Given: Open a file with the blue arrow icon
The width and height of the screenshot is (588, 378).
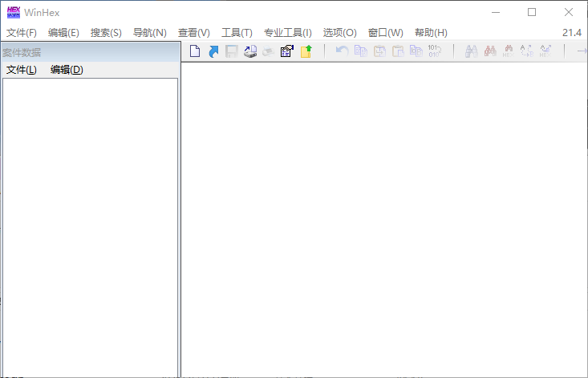Looking at the screenshot, I should (x=213, y=51).
